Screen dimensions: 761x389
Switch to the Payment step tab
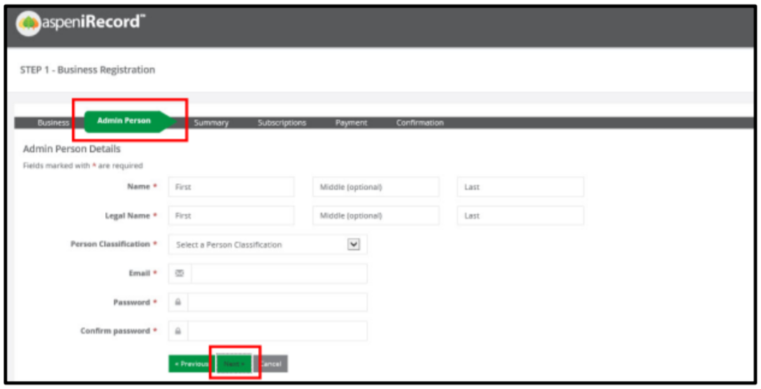pyautogui.click(x=351, y=123)
